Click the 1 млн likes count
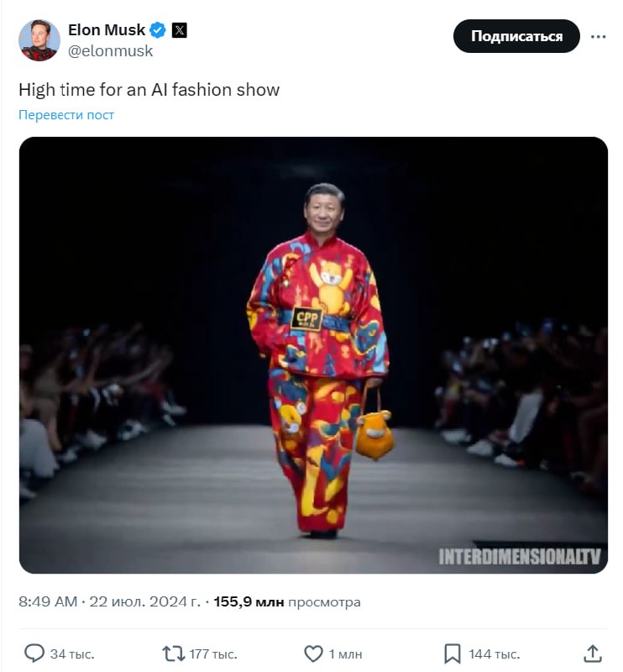The image size is (623, 672). click(345, 654)
